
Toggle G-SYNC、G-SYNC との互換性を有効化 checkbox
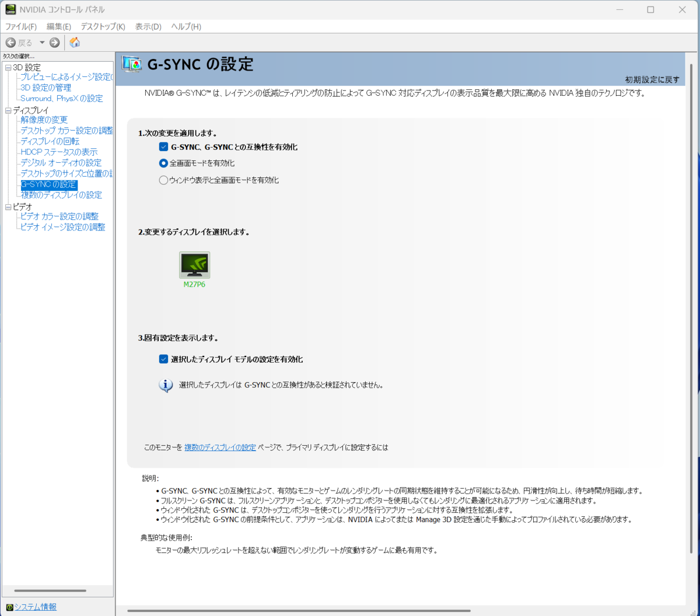pos(163,147)
